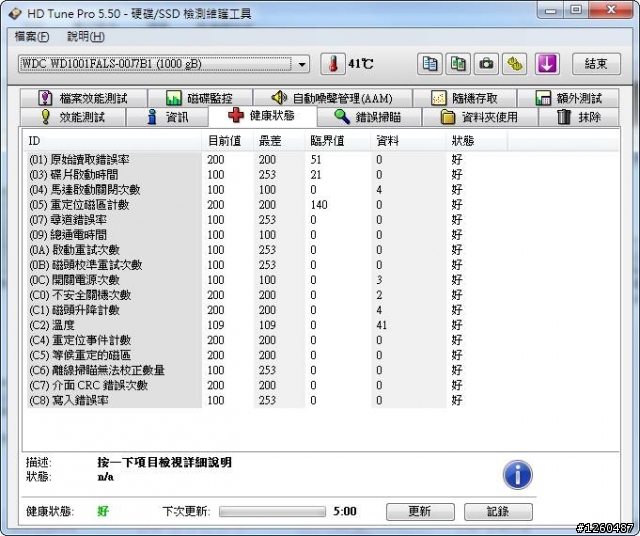This screenshot has height=536, width=640.
Task: Click threshold value 140 in row 05
Action: pos(319,205)
